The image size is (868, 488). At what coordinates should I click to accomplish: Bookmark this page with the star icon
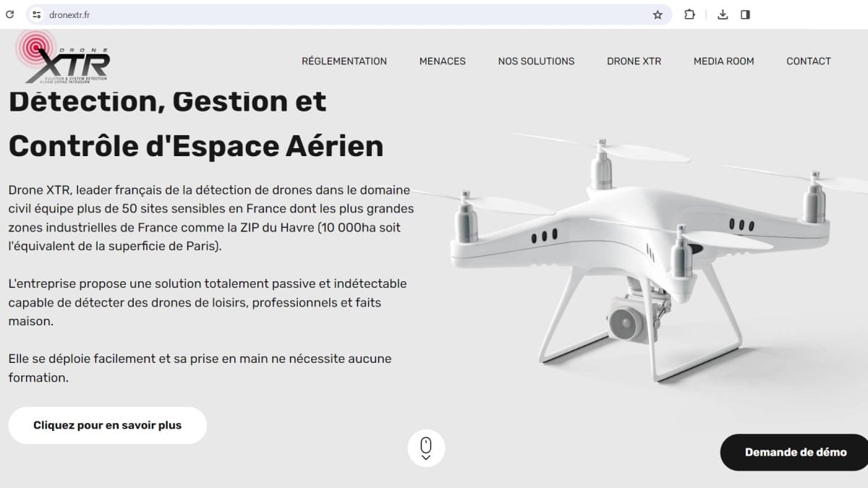click(658, 14)
